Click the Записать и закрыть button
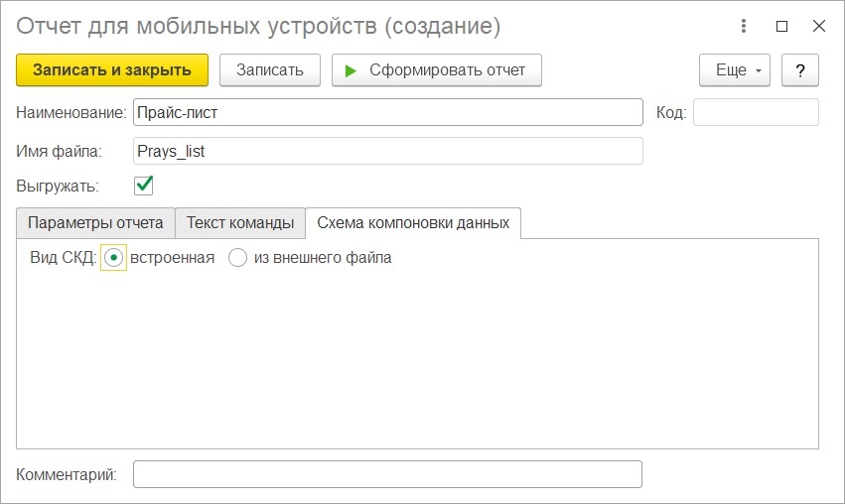 tap(112, 70)
